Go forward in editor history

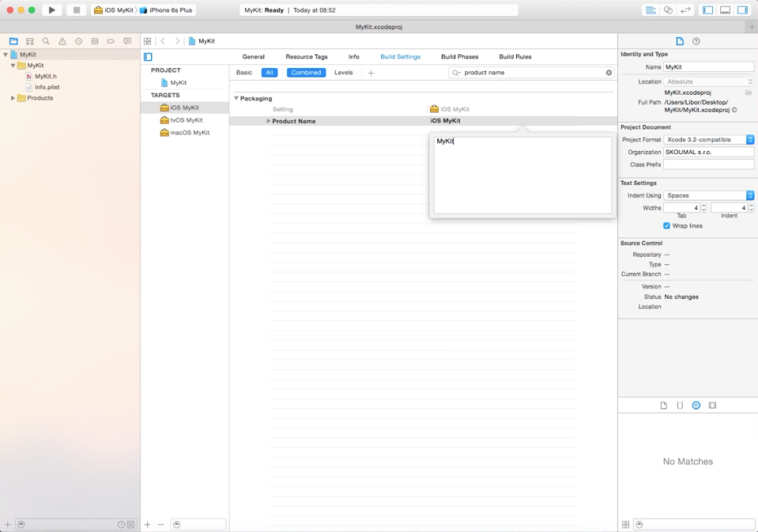(178, 41)
